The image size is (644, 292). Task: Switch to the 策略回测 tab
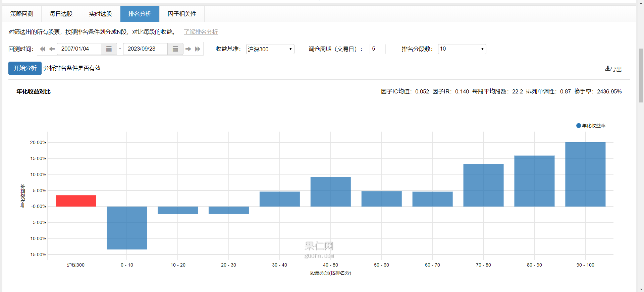22,14
